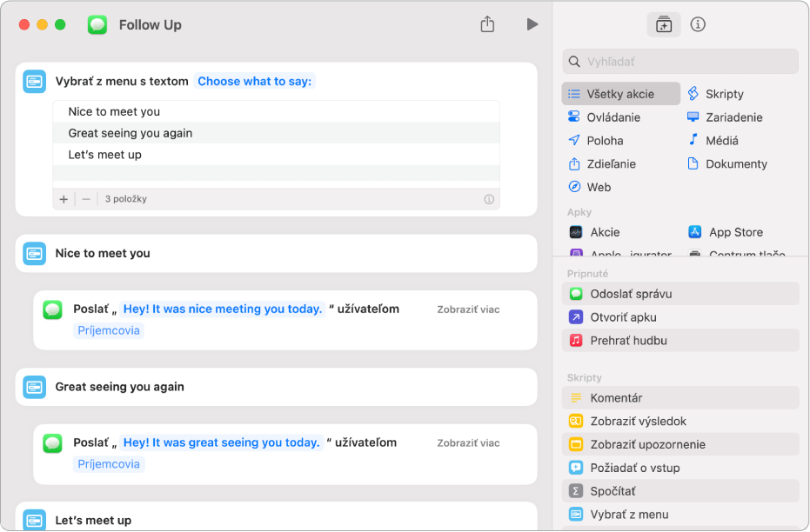810x532 pixels.
Task: Expand first Zobraziť viac in Nice to meet you
Action: (468, 309)
